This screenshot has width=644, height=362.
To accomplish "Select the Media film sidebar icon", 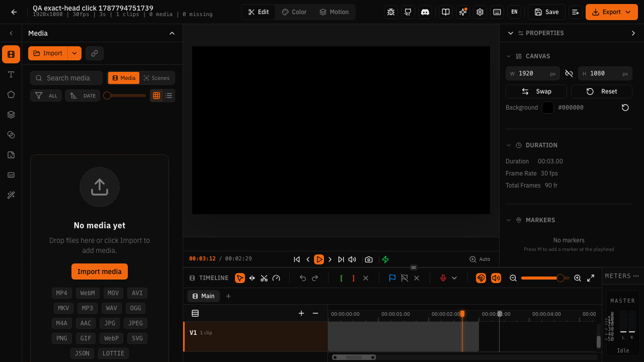I will coord(11,54).
